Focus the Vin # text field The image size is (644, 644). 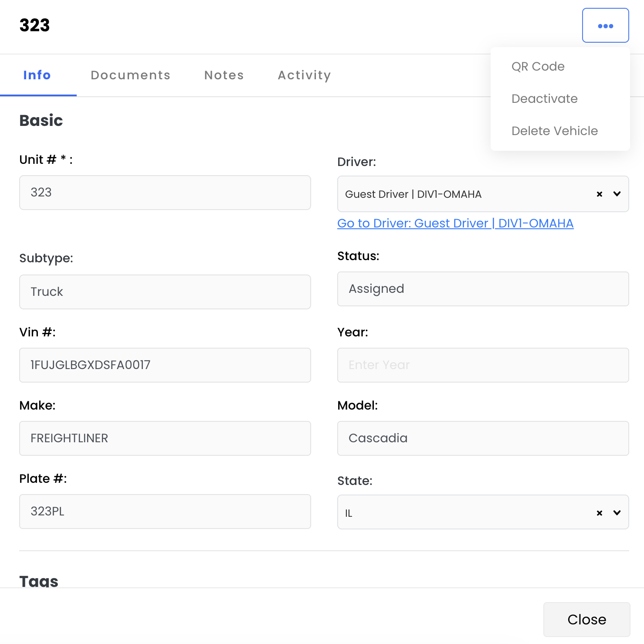tap(165, 365)
